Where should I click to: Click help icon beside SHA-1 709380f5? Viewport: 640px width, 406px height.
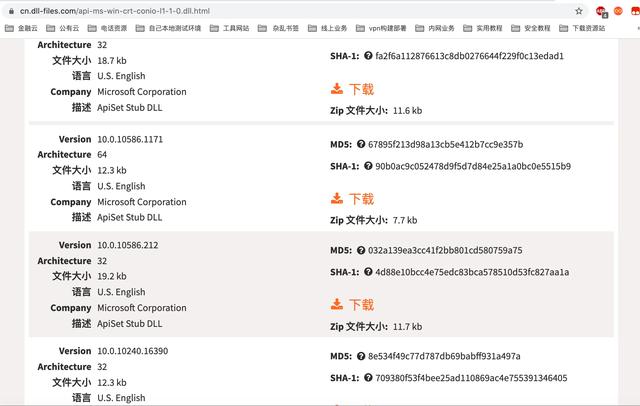point(368,378)
